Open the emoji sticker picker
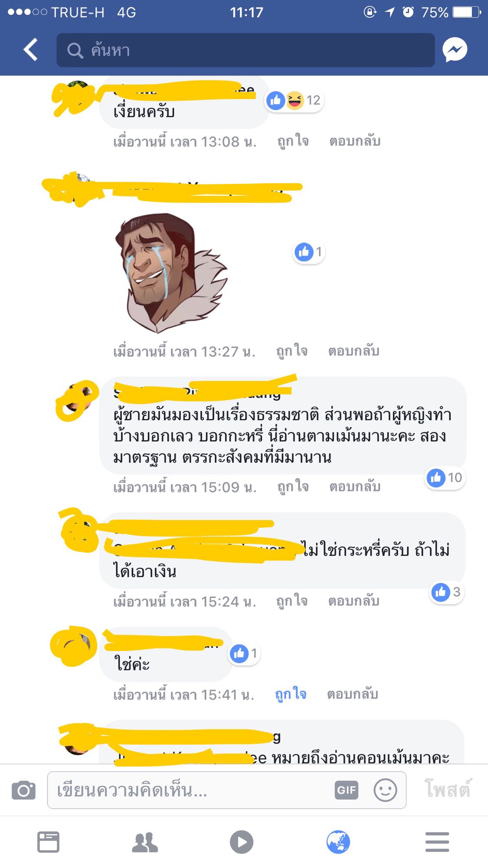 (385, 790)
